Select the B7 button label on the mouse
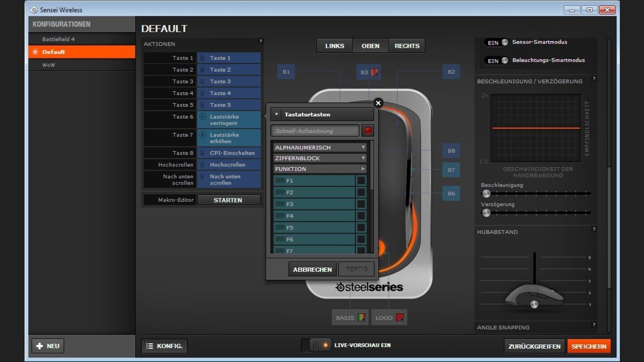 click(x=451, y=170)
